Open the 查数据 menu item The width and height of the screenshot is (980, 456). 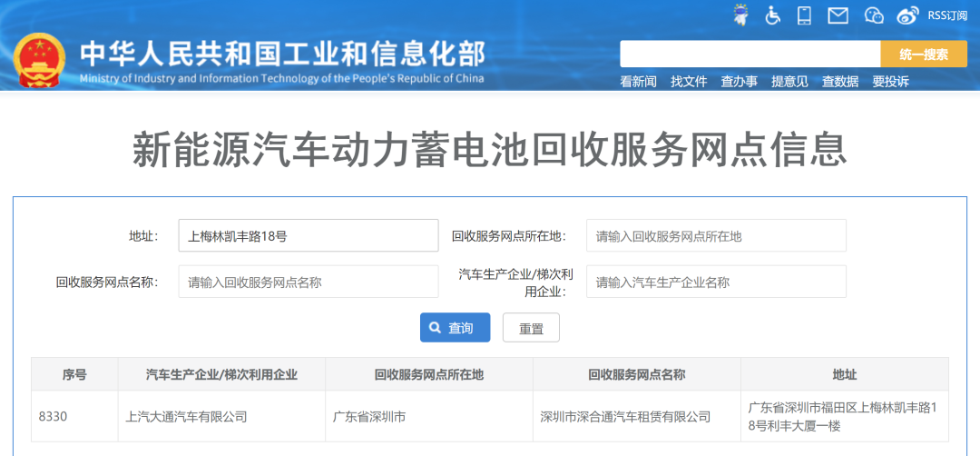(840, 82)
